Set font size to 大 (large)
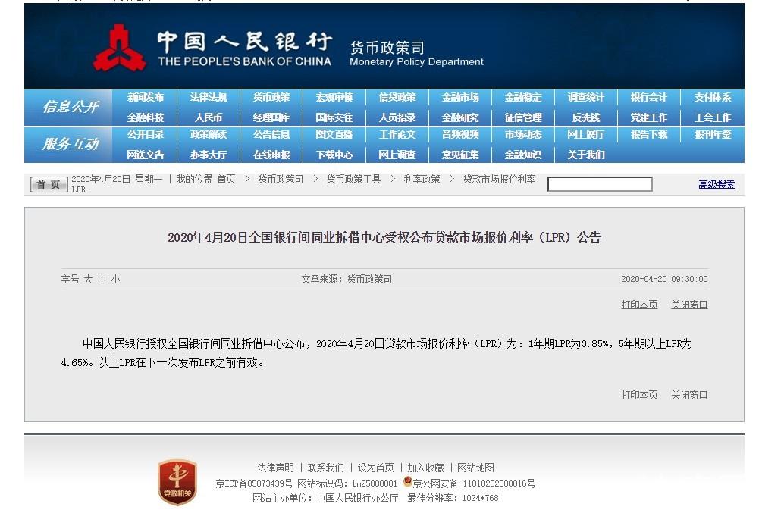The height and width of the screenshot is (532, 762). (88, 279)
